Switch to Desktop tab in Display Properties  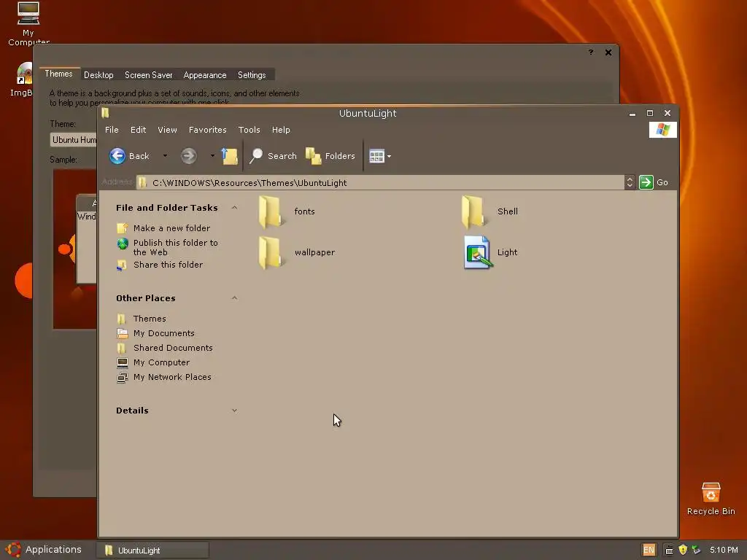tap(98, 75)
